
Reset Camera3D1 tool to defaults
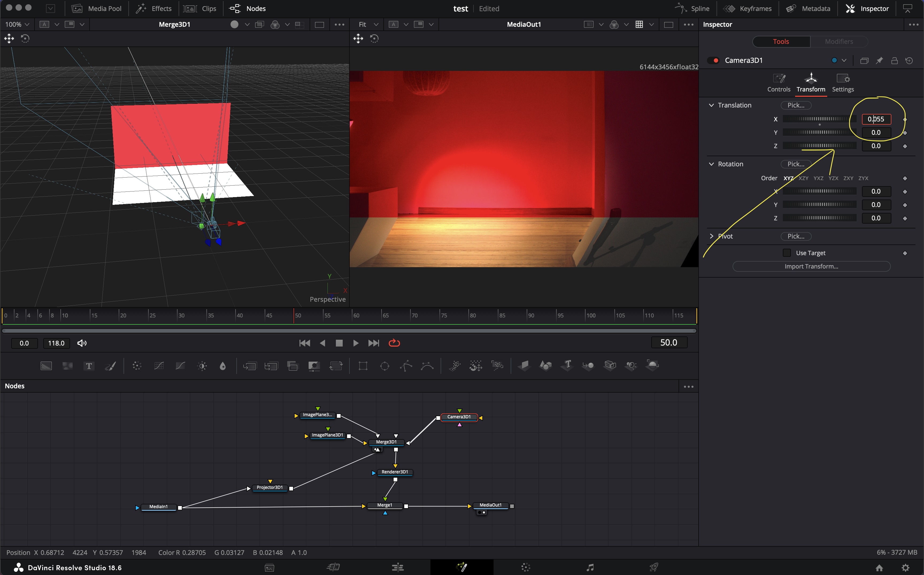coord(909,60)
